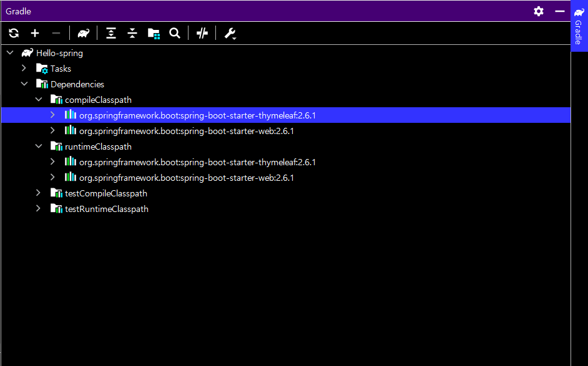
Task: Collapse all tree nodes
Action: click(132, 33)
